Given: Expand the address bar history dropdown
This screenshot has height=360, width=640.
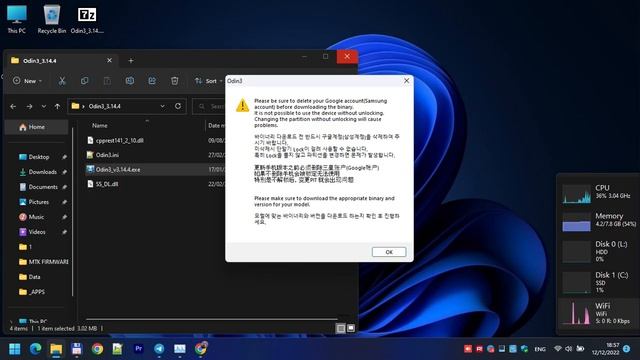Looking at the screenshot, I should click(x=162, y=106).
